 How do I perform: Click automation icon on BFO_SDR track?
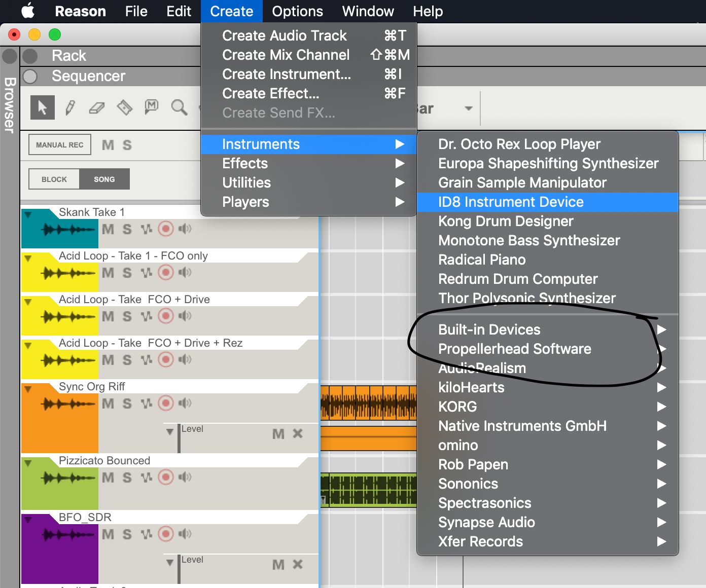click(x=146, y=534)
